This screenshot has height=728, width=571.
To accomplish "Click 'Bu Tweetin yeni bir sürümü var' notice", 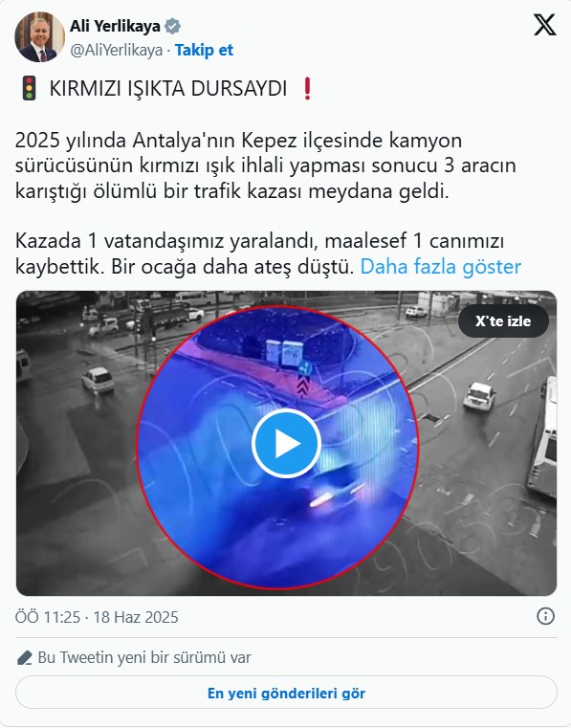I will 144,657.
